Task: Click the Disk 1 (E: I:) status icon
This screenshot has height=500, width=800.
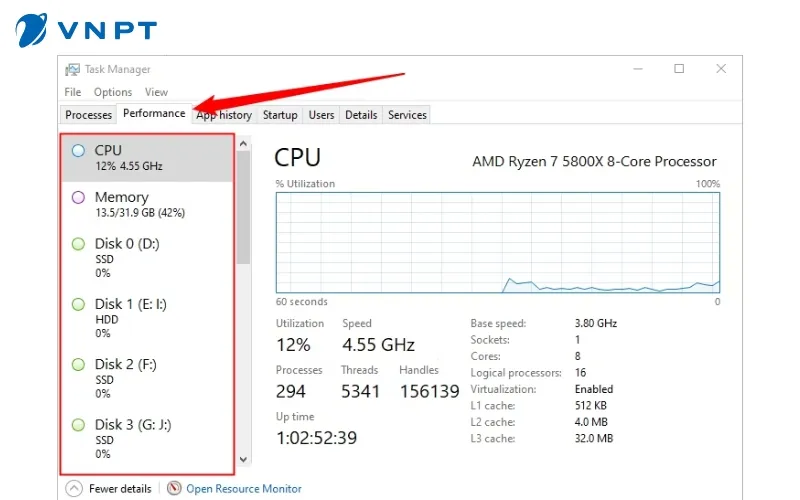Action: pos(79,304)
